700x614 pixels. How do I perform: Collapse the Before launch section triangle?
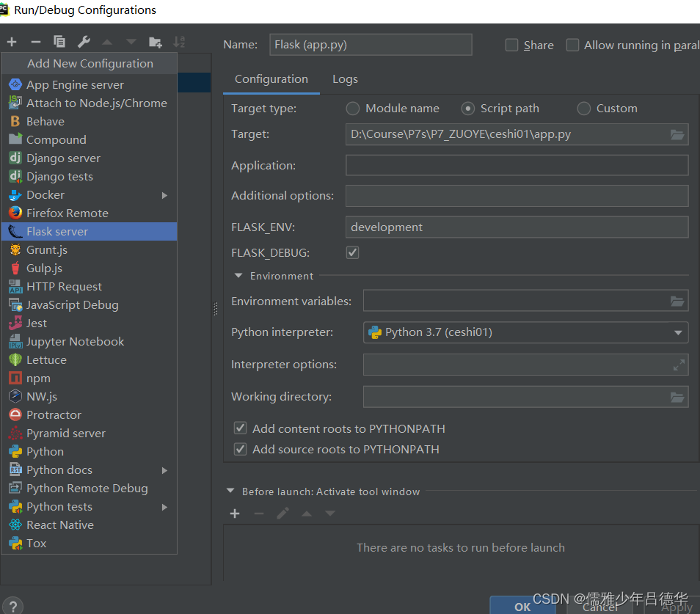coord(230,491)
